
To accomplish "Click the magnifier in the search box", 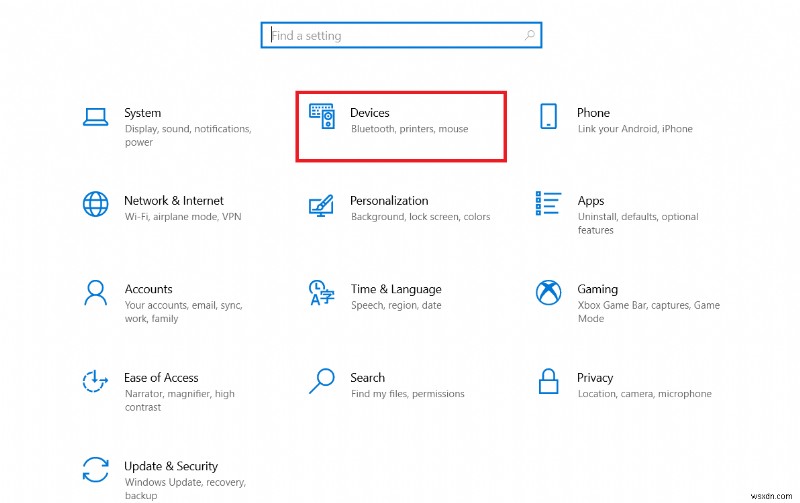I will (x=530, y=36).
